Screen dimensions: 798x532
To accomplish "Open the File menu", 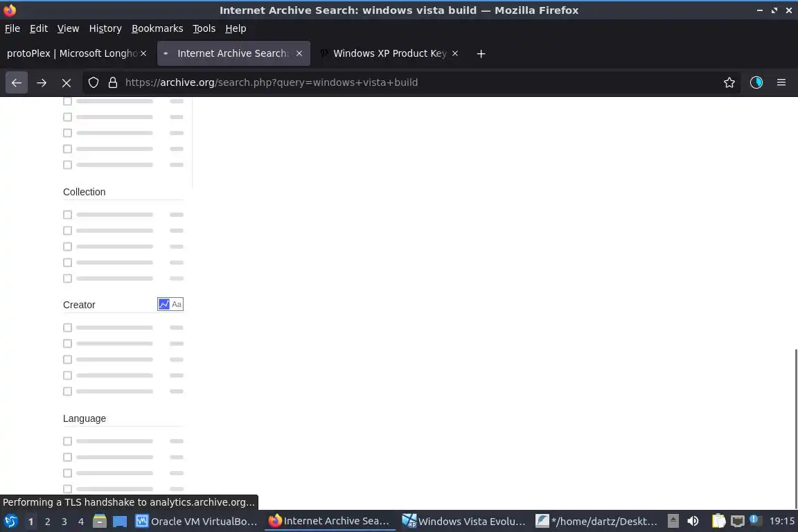I will 12,28.
